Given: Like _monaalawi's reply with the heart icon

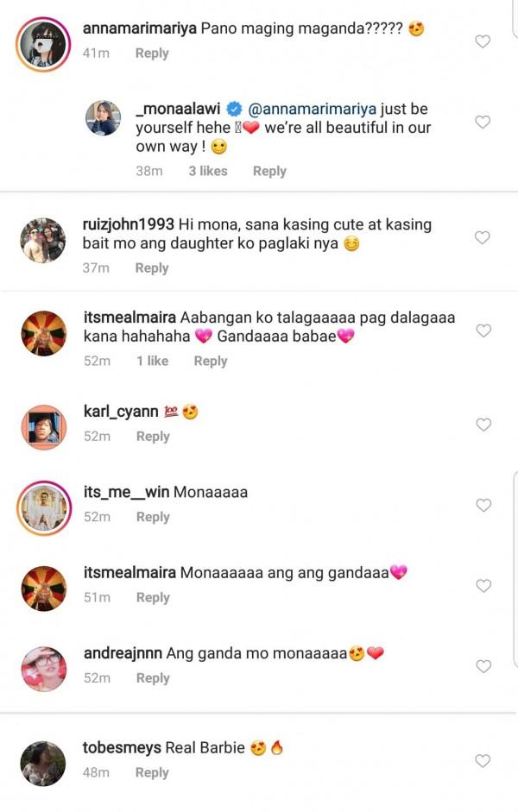Looking at the screenshot, I should tap(483, 123).
